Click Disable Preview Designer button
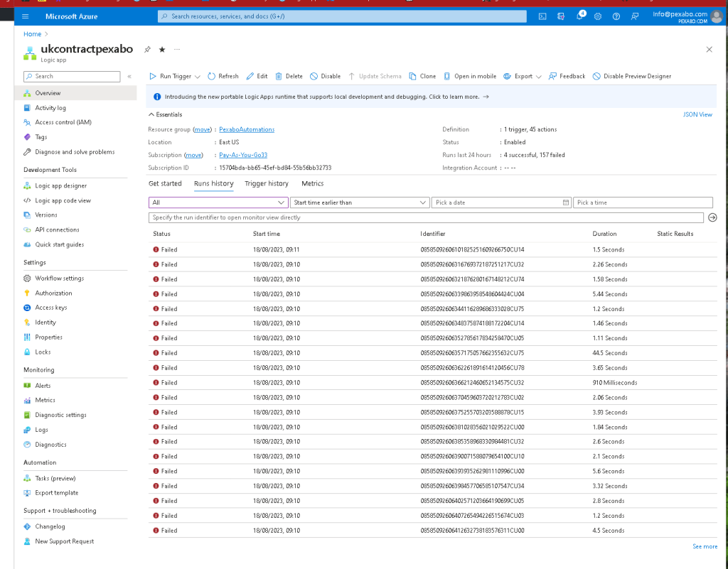The image size is (728, 569). point(632,76)
